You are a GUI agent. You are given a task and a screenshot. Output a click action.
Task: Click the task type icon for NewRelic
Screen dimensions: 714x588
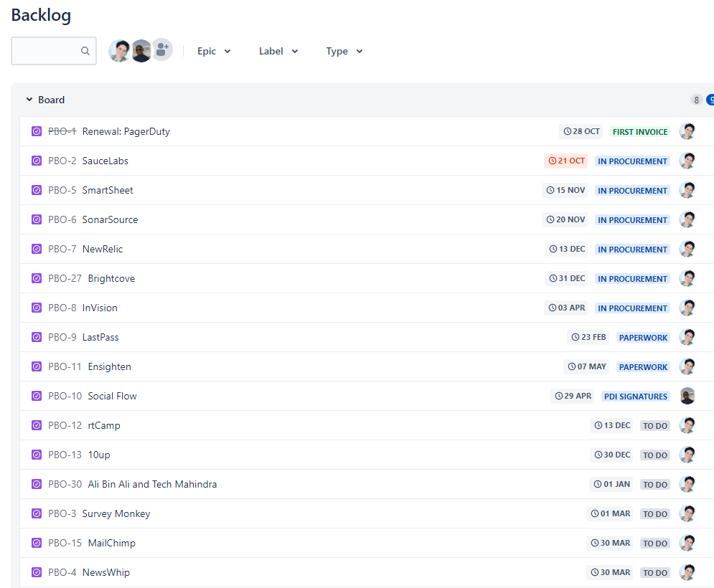pos(37,249)
